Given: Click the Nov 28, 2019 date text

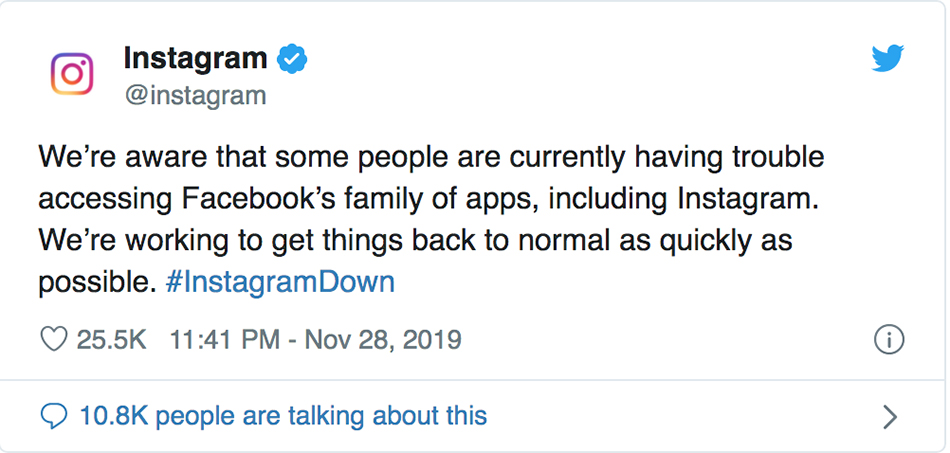Looking at the screenshot, I should (x=382, y=340).
